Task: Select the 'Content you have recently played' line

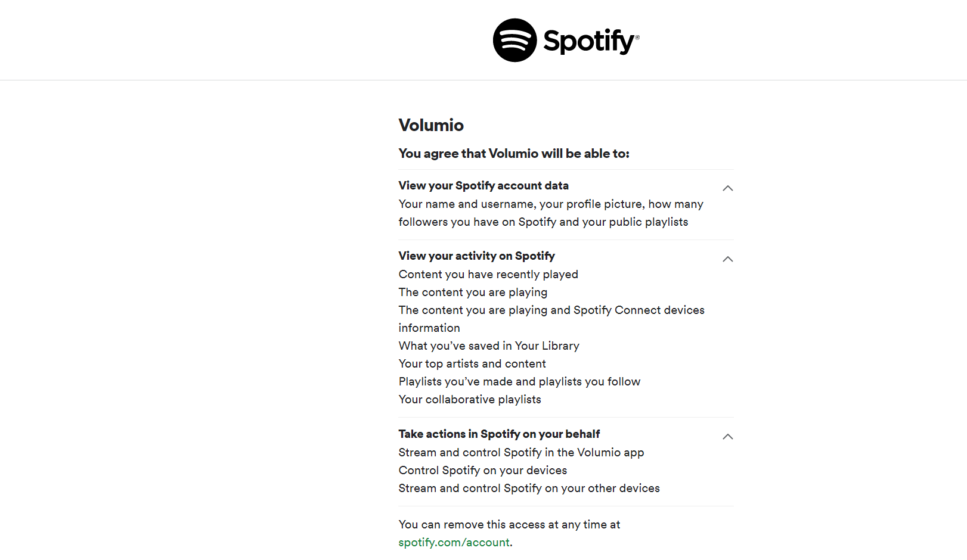Action: 488,275
